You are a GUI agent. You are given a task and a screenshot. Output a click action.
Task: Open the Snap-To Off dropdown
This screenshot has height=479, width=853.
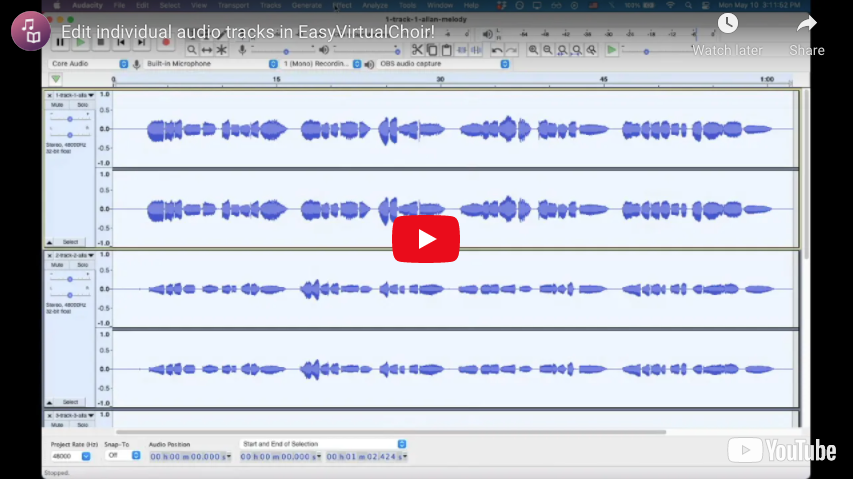click(x=122, y=456)
